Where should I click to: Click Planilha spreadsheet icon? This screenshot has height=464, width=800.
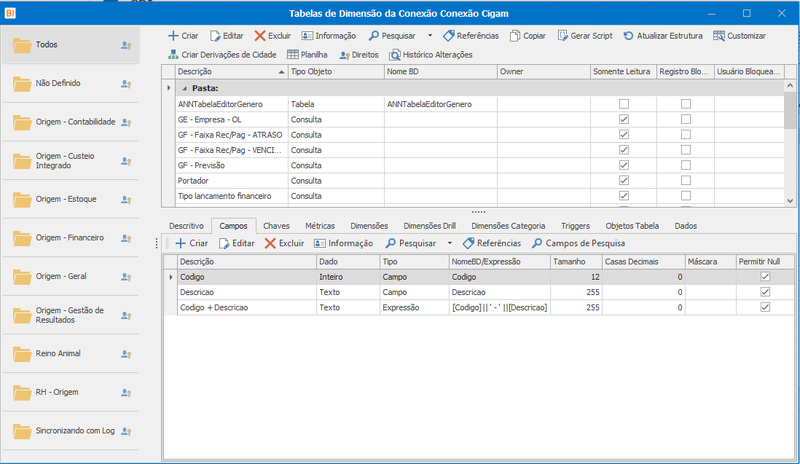(x=292, y=55)
